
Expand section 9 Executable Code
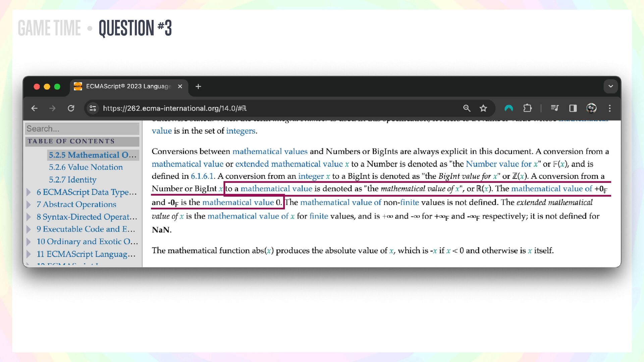pyautogui.click(x=29, y=229)
